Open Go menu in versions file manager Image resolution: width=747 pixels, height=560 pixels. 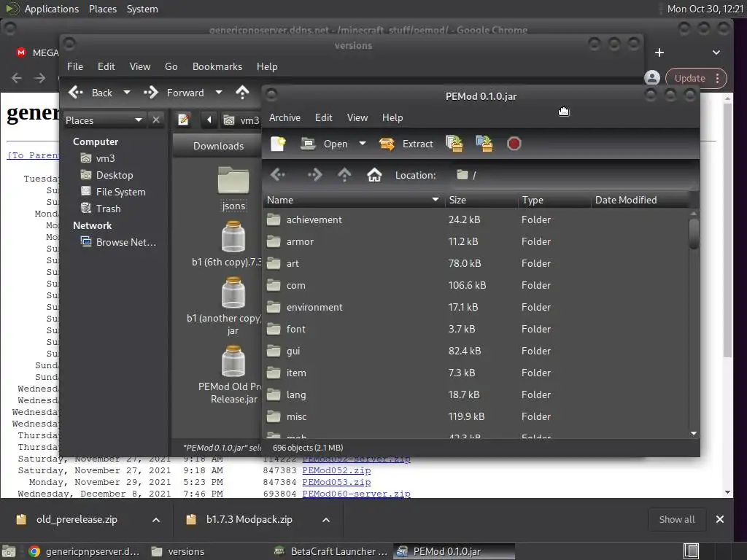tap(171, 66)
